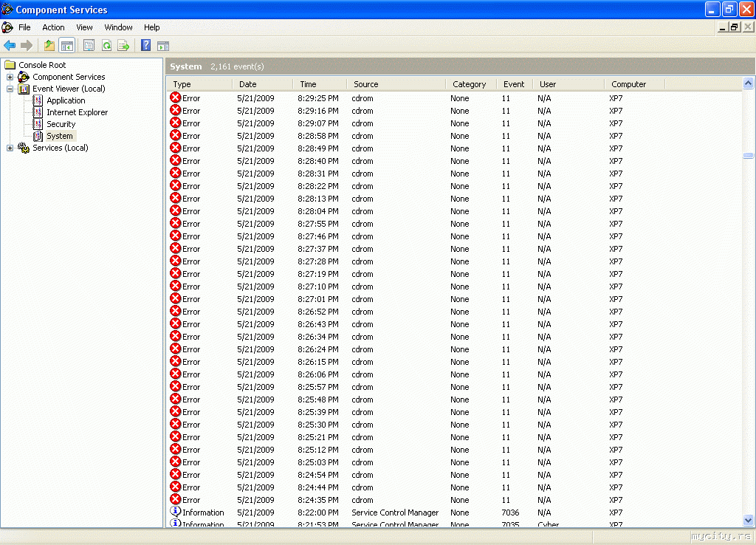Restore the inner console child window
This screenshot has width=756, height=545.
(x=735, y=27)
